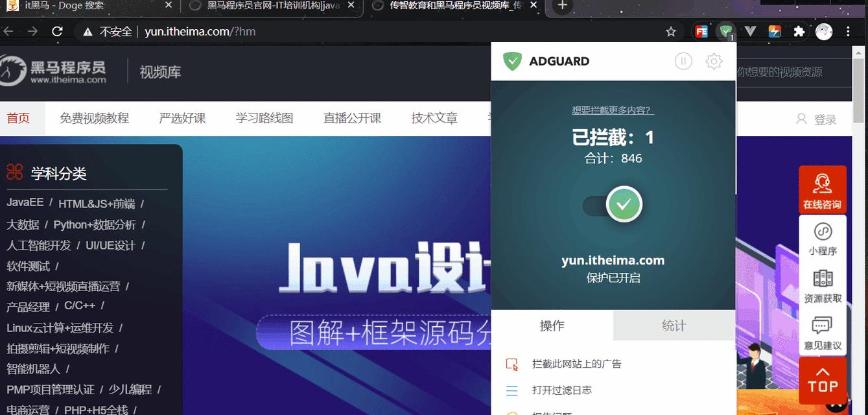The width and height of the screenshot is (868, 415).
Task: Open Chrome three-dot menu
Action: pos(848,31)
